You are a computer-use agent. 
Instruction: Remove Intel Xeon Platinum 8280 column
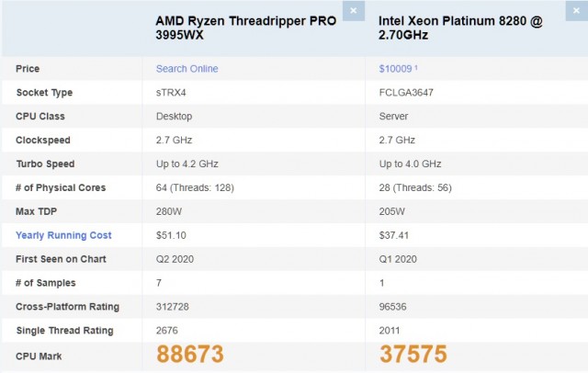(576, 11)
